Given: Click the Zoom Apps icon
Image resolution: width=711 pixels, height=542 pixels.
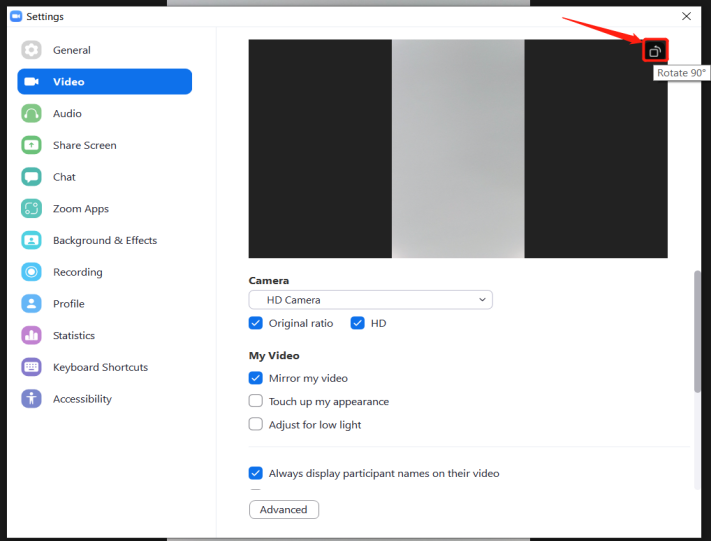Looking at the screenshot, I should 31,209.
